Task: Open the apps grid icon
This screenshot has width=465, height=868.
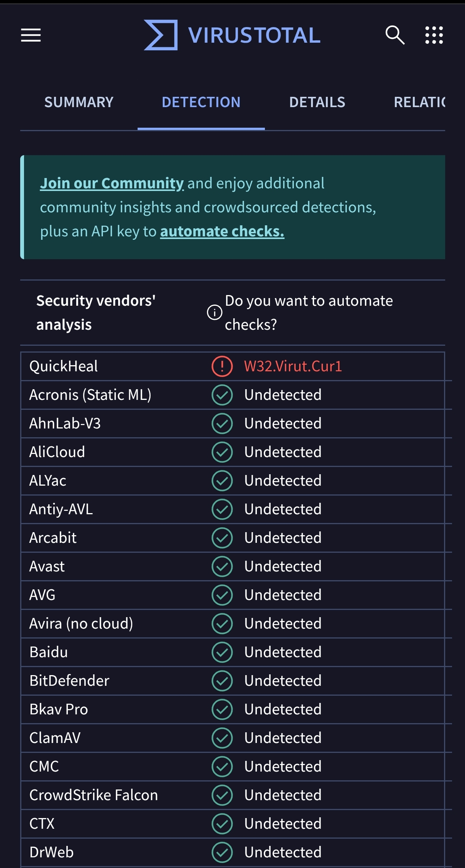Action: (x=434, y=35)
